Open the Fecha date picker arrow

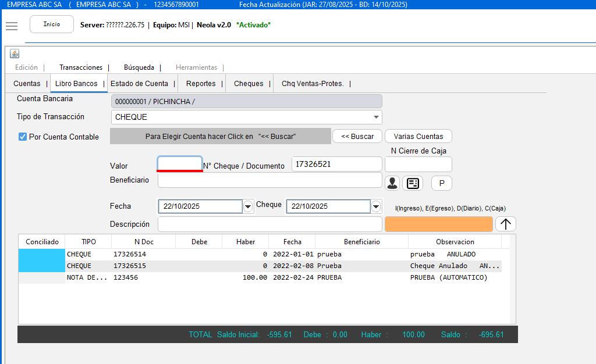[248, 206]
